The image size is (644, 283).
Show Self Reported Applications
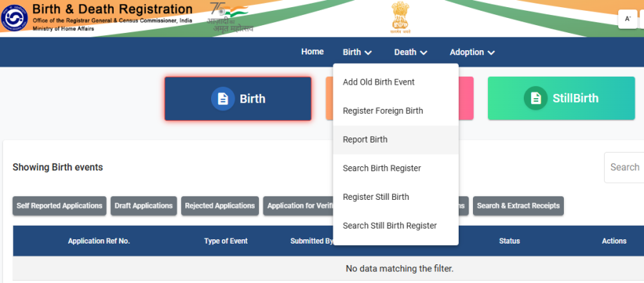pyautogui.click(x=59, y=206)
